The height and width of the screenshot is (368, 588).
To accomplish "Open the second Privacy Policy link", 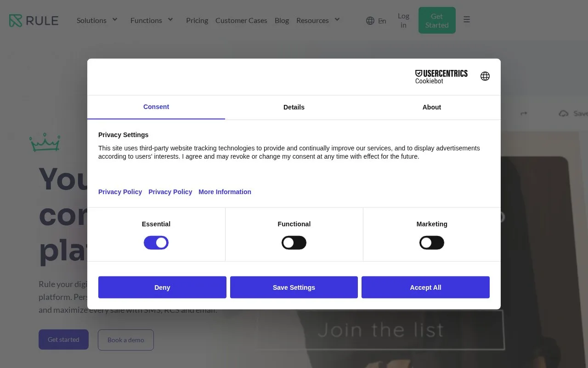I will pos(170,192).
